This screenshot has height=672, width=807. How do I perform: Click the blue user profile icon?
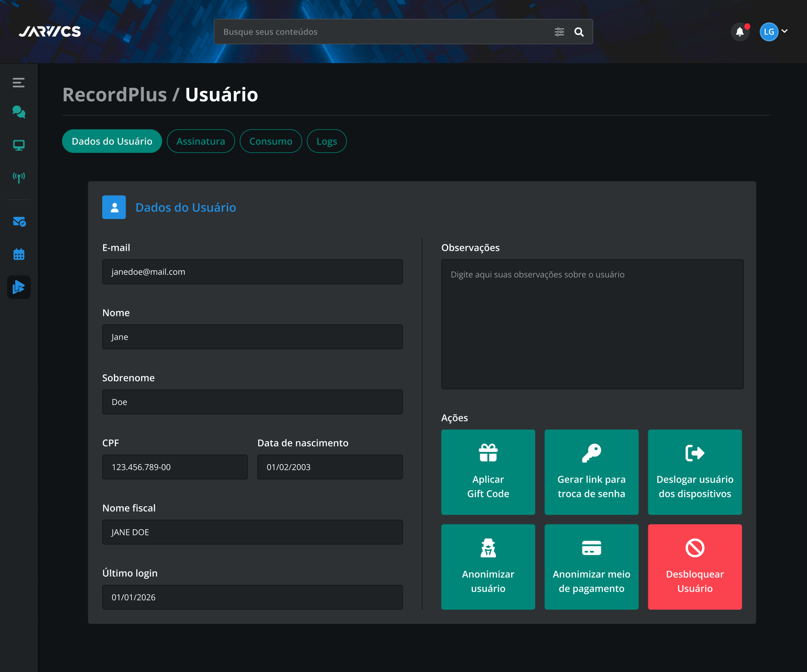114,207
